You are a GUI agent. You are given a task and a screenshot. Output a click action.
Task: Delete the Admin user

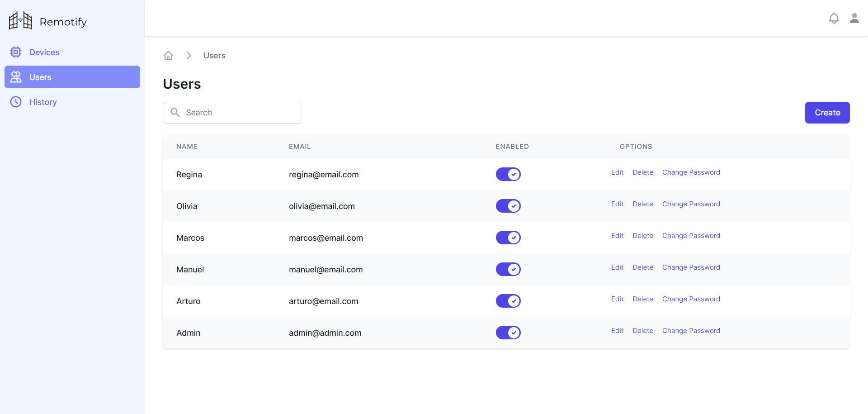(643, 331)
